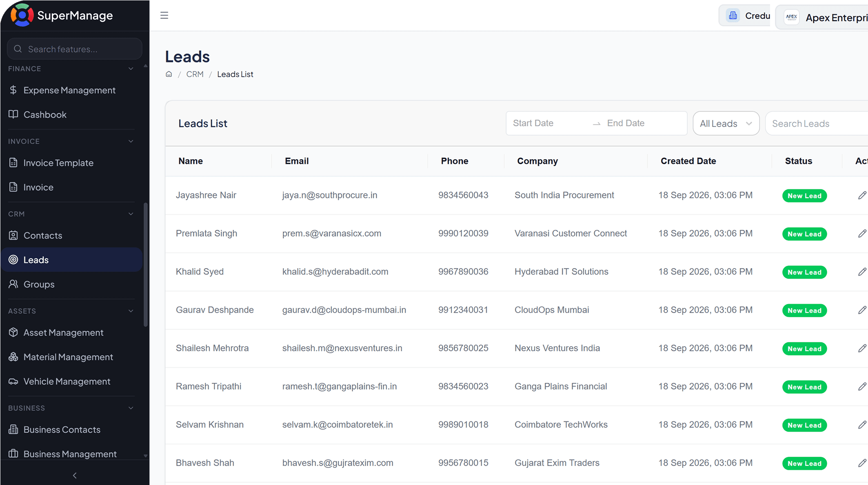Click the Credu building icon in header

pos(733,16)
